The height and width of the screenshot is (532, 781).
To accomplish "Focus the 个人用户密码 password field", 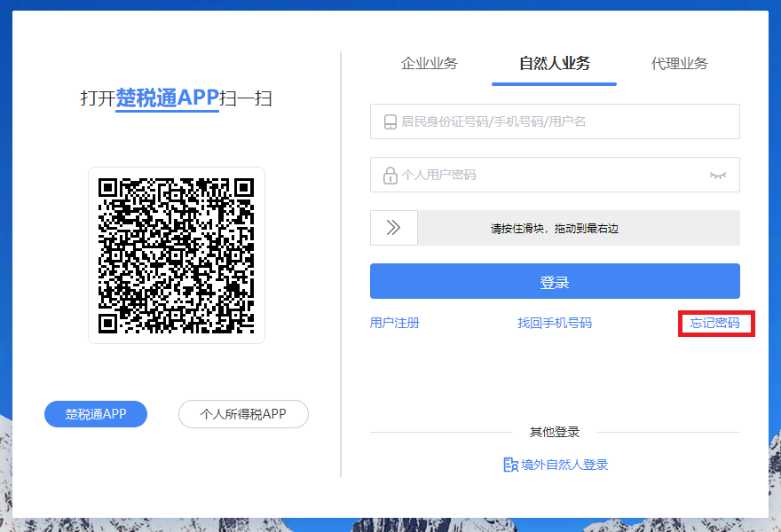I will pos(555,175).
